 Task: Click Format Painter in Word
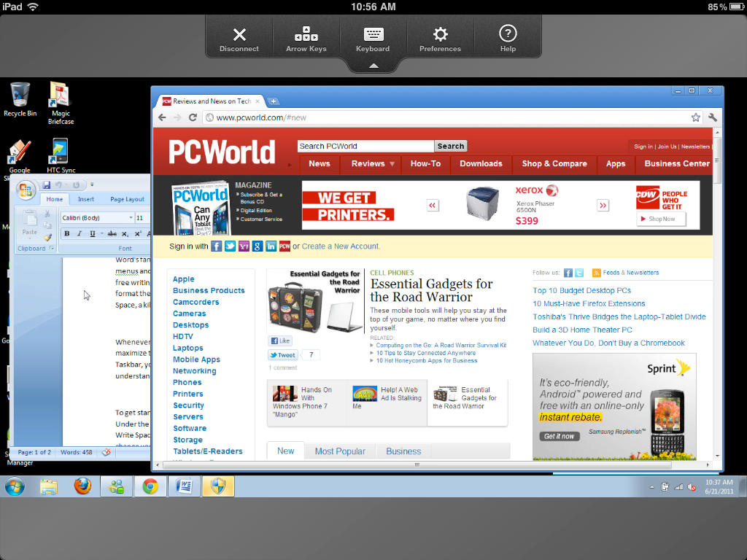point(47,237)
